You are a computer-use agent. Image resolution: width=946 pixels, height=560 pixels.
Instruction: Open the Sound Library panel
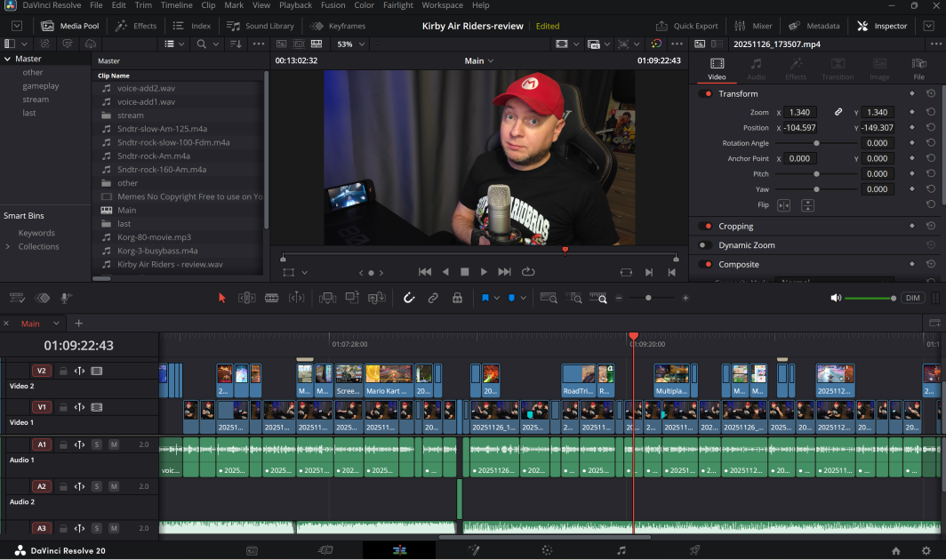pyautogui.click(x=261, y=26)
